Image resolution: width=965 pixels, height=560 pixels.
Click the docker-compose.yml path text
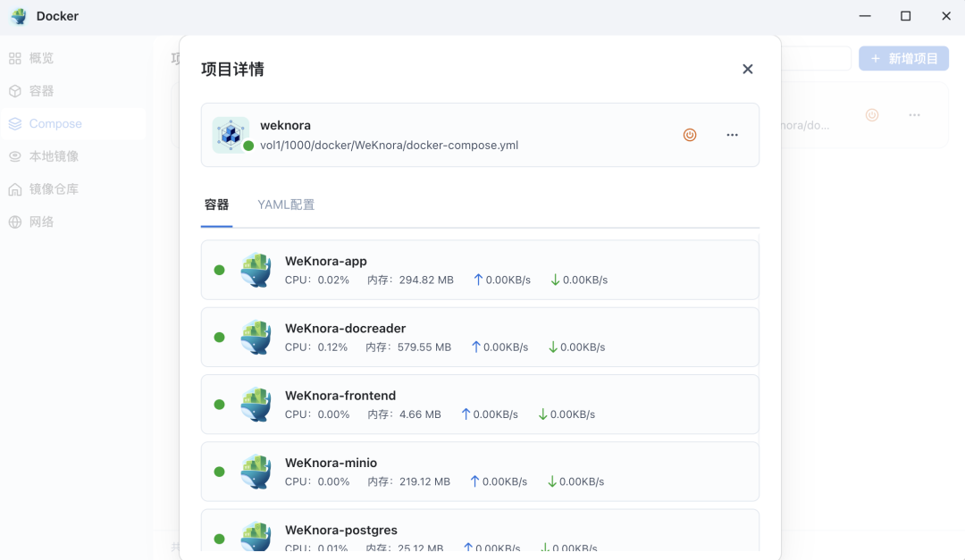click(389, 146)
